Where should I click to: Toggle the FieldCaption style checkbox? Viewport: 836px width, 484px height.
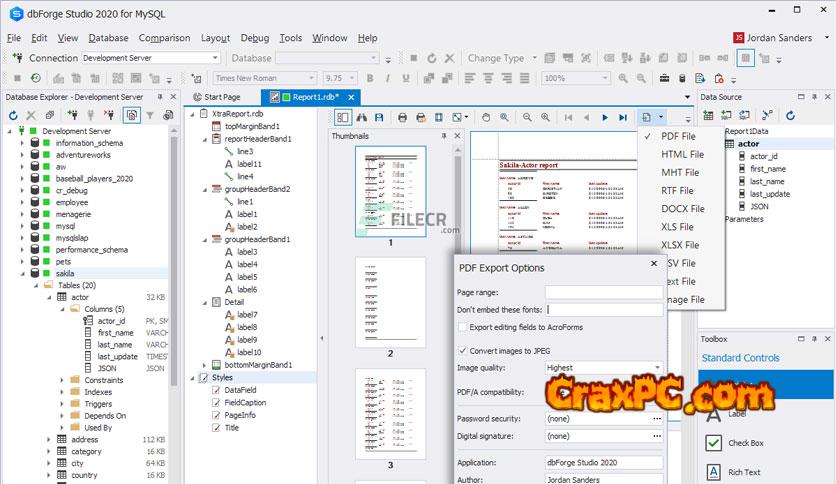(x=217, y=403)
